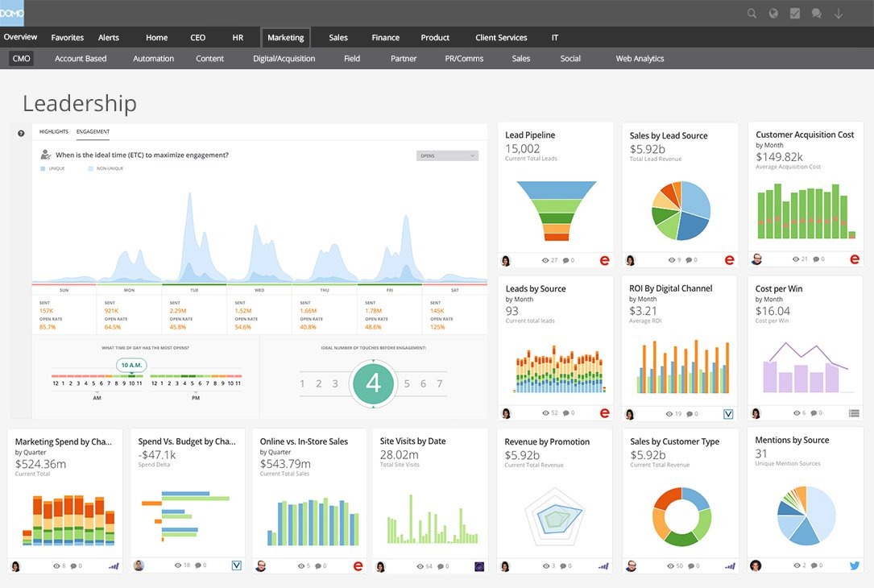The image size is (874, 588).
Task: Click the comment bubble icon on Lead Pipeline card
Action: point(565,260)
